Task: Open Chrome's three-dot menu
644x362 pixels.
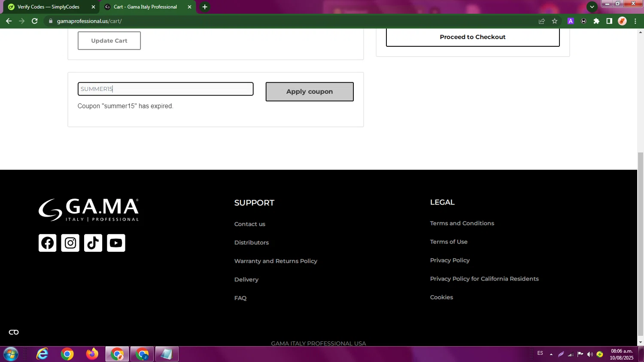Action: [635, 21]
